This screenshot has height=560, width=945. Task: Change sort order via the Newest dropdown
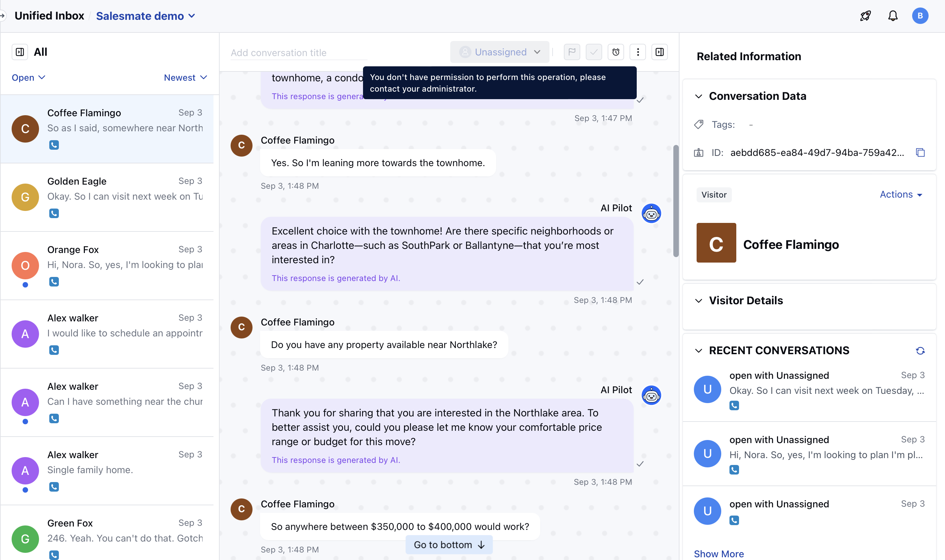[185, 77]
